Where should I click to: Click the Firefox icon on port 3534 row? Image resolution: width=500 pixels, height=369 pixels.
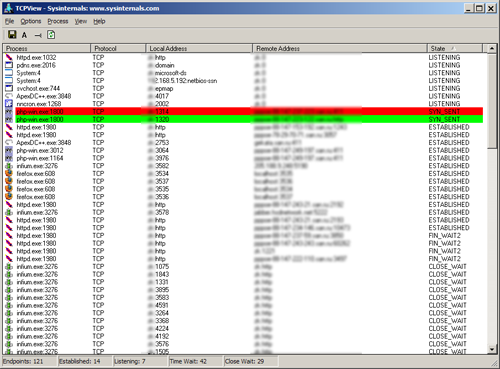pos(9,173)
